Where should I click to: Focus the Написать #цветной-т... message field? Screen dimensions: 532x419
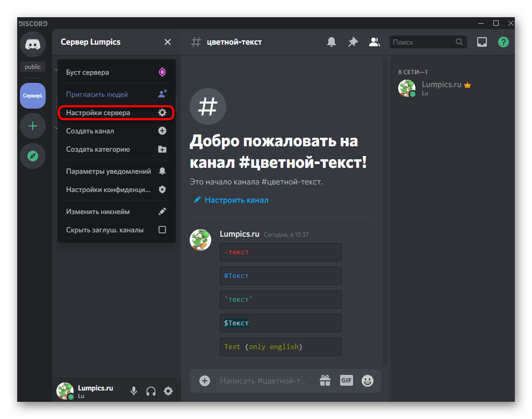263,381
